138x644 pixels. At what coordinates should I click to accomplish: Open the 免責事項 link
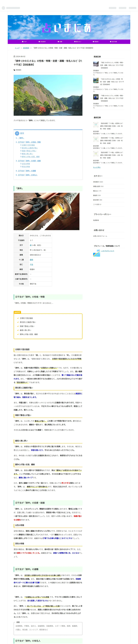[96, 220]
